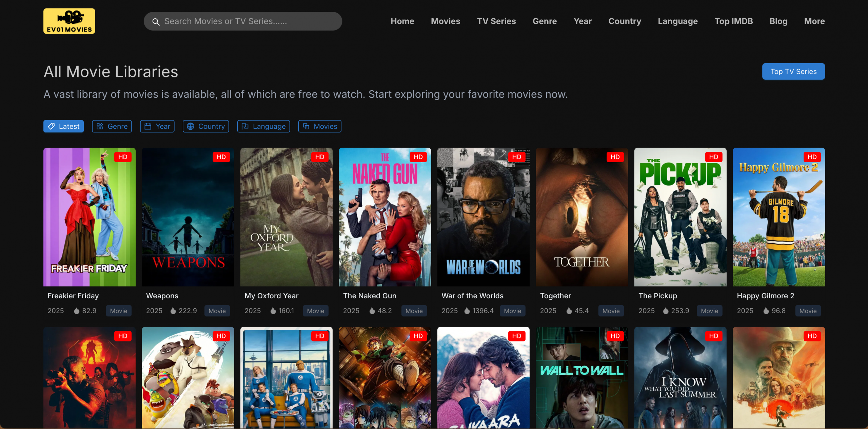
Task: Open the Freakier Friday poster
Action: click(x=90, y=217)
